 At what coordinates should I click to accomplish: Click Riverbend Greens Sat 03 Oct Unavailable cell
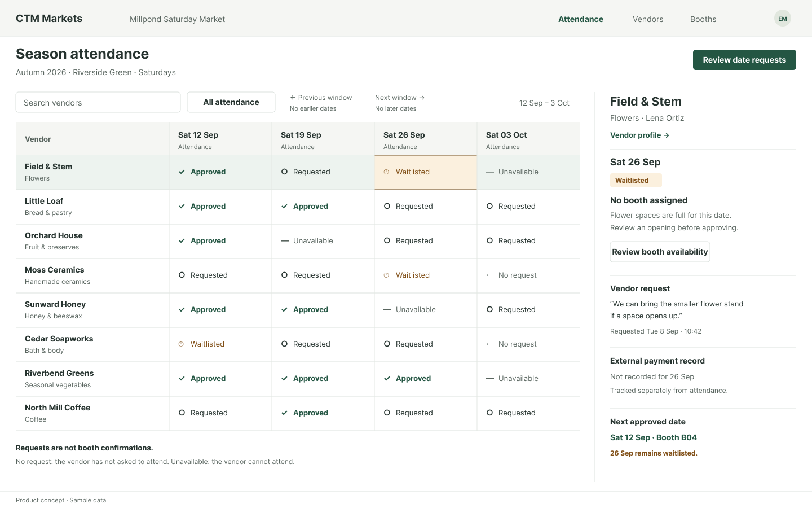pos(528,379)
